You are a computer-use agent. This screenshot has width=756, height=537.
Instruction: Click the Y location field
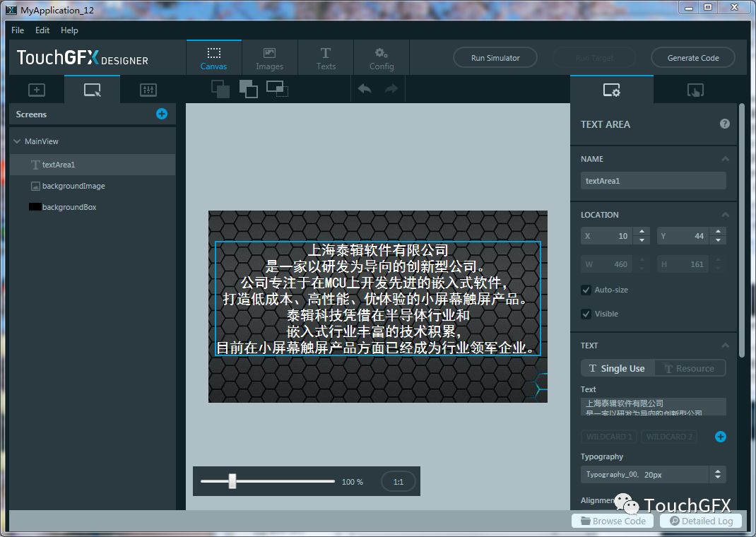tap(683, 236)
